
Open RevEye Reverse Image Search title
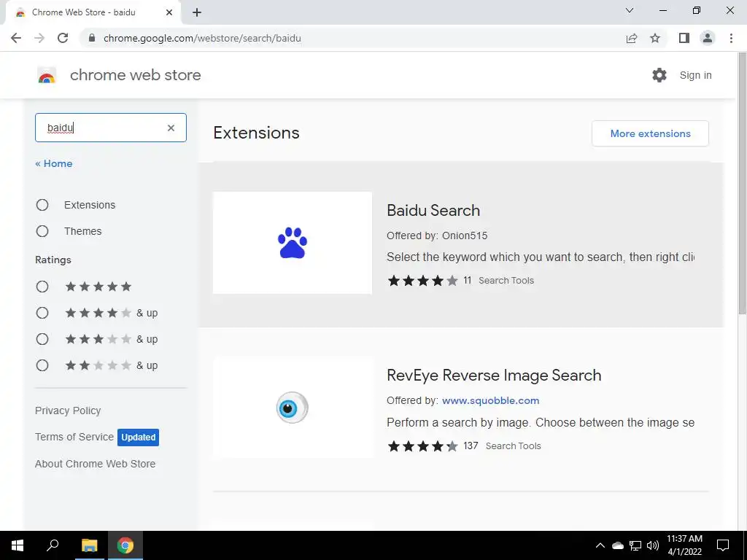coord(494,376)
